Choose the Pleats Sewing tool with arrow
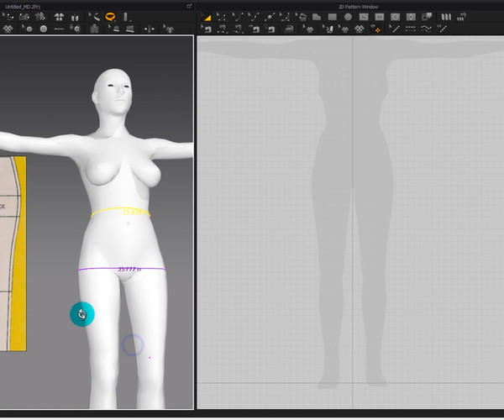Image resolution: width=504 pixels, height=420 pixels. pos(461,17)
